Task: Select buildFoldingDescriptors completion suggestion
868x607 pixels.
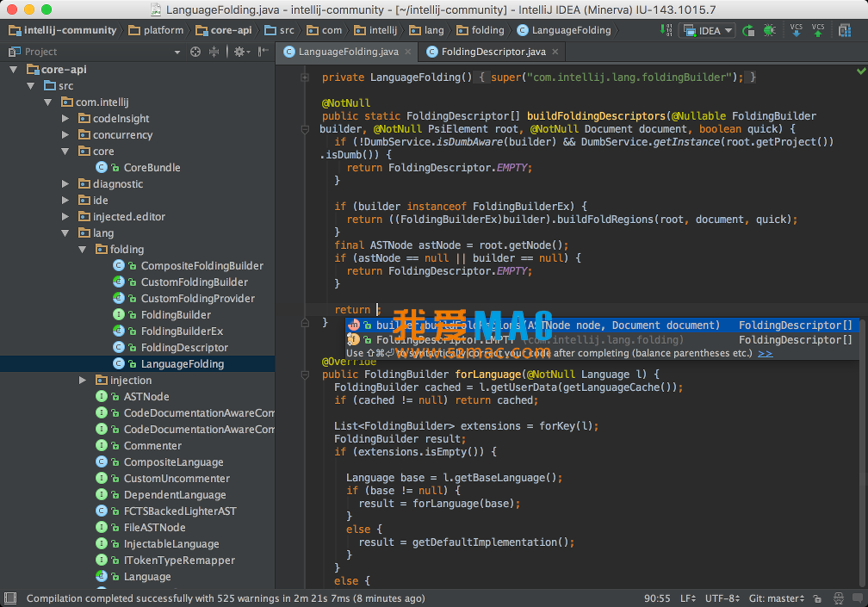Action: pyautogui.click(x=602, y=325)
